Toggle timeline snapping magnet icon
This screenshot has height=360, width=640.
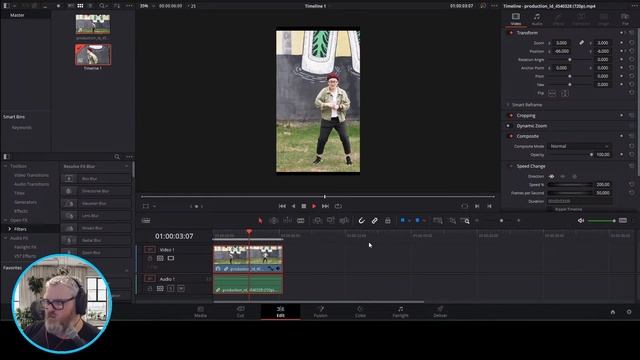(361, 221)
